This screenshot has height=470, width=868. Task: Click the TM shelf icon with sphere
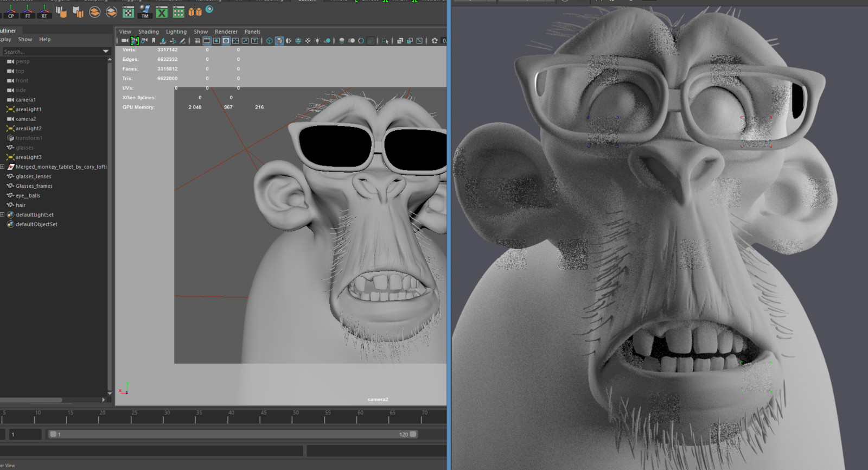pos(145,11)
